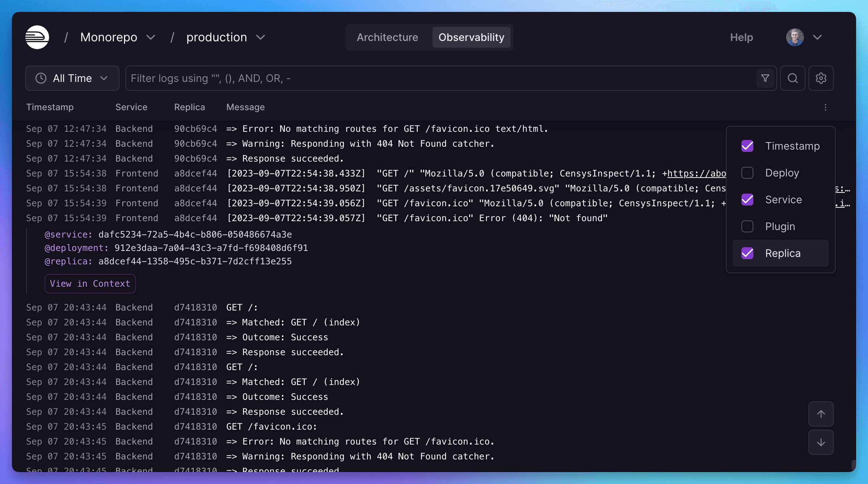This screenshot has height=484, width=868.
Task: Open the https://abo link in log
Action: coord(696,173)
